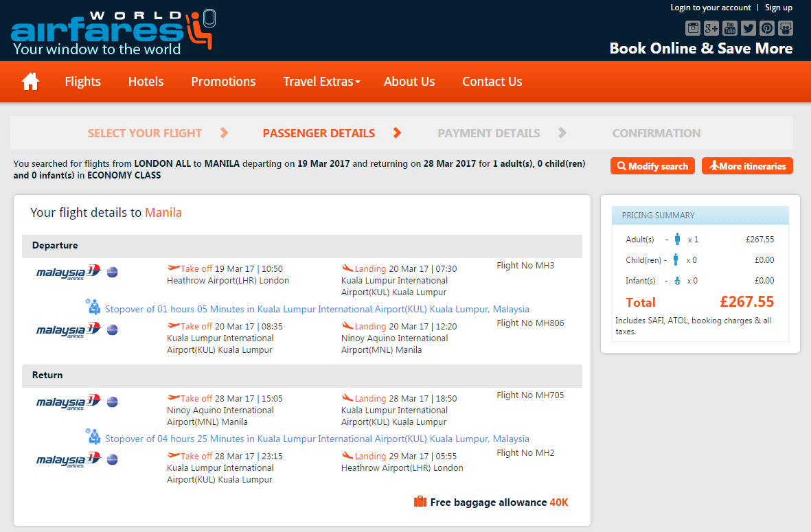Go to the Home page icon
The image size is (811, 532).
30,81
